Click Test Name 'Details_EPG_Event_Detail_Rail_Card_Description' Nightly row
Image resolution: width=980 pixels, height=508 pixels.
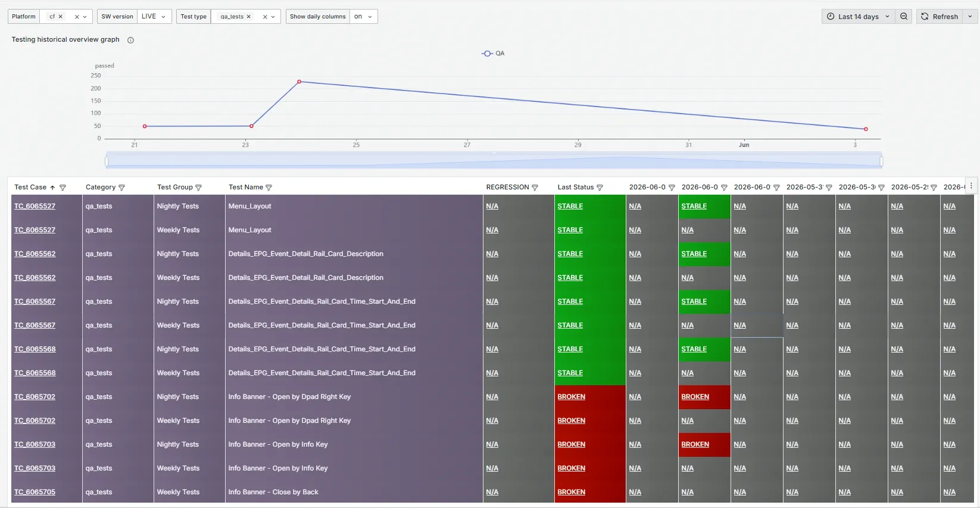coord(305,254)
